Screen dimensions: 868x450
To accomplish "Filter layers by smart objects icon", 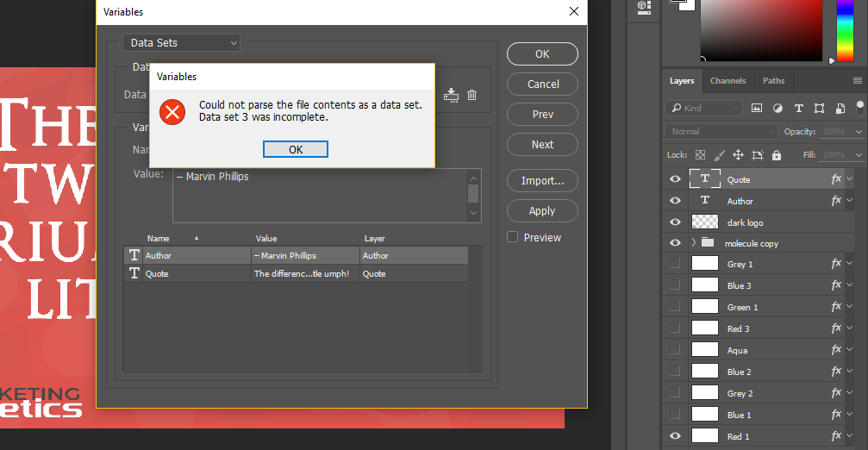I will [840, 108].
